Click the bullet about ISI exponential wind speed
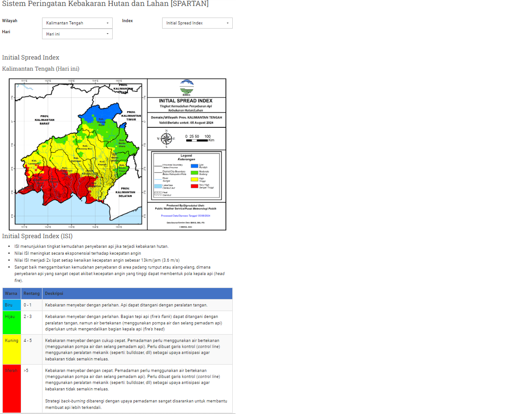The image size is (532, 414). (x=78, y=253)
